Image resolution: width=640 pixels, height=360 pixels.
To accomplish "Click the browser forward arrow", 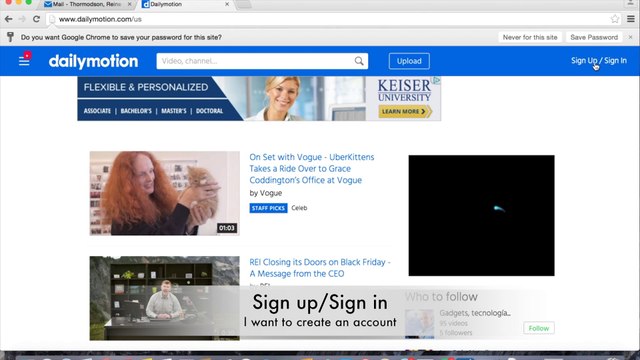I will (22, 19).
